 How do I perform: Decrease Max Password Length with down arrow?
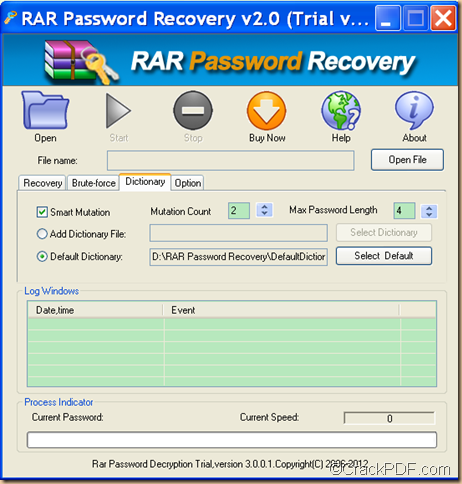point(429,215)
